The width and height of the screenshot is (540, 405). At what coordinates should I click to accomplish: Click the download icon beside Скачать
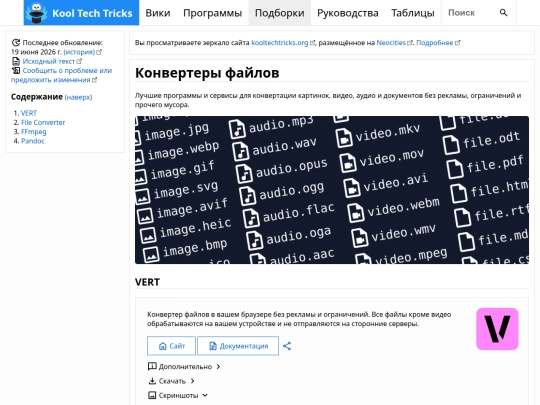[x=152, y=381]
